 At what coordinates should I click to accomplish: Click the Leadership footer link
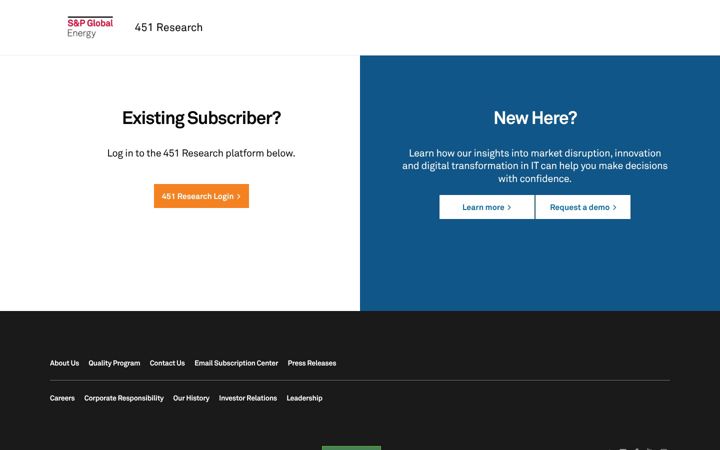click(x=304, y=398)
